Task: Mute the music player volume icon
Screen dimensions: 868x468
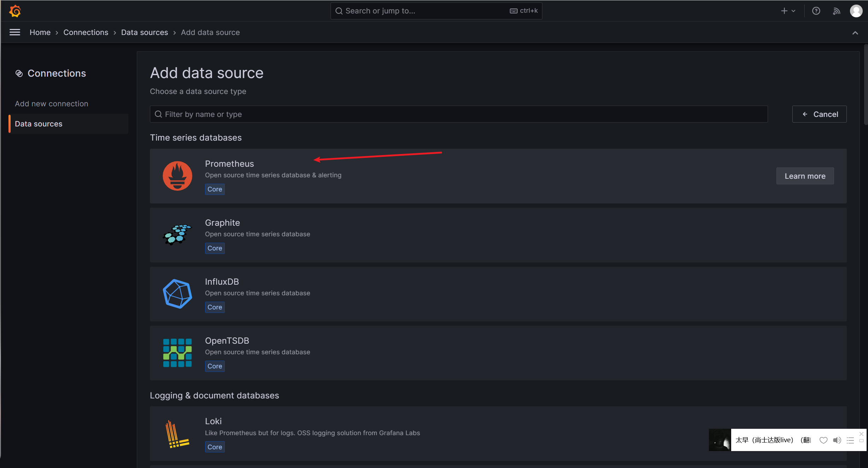Action: (837, 440)
